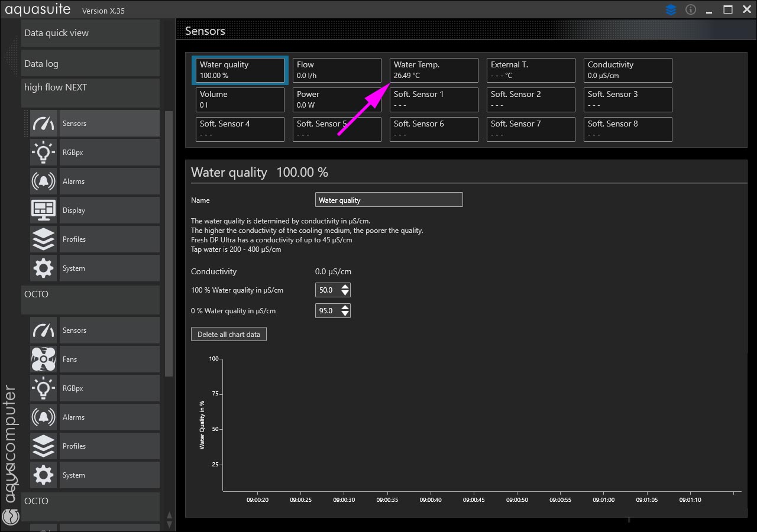Screen dimensions: 757x532
Task: Open the high flow NEXT Profiles layers icon
Action: [x=44, y=239]
